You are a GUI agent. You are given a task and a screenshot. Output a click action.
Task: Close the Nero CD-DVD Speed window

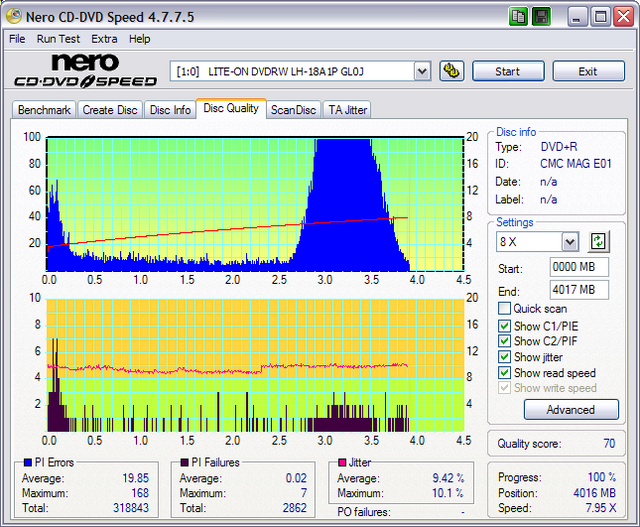click(624, 17)
